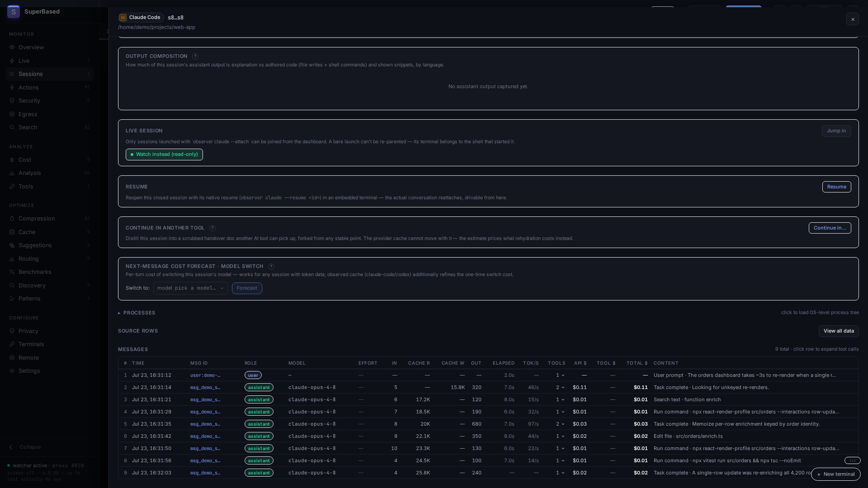Click the Continue In Another Tool help icon
This screenshot has width=868, height=488.
coord(212,228)
